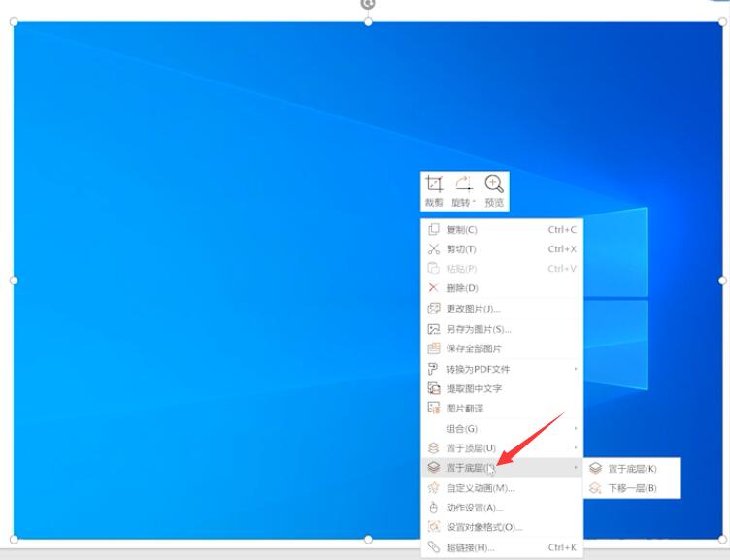This screenshot has height=560, width=730.
Task: Click the chain icon for 超链接(H)
Action: [x=433, y=547]
